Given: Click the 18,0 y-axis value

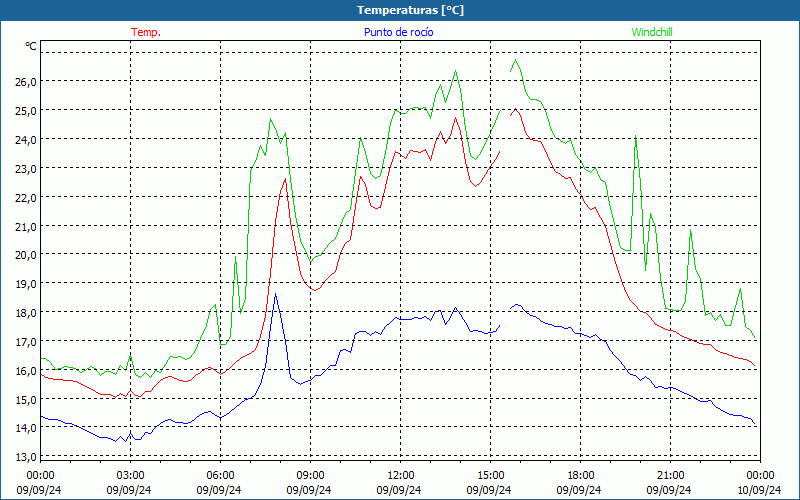Looking at the screenshot, I should (24, 312).
